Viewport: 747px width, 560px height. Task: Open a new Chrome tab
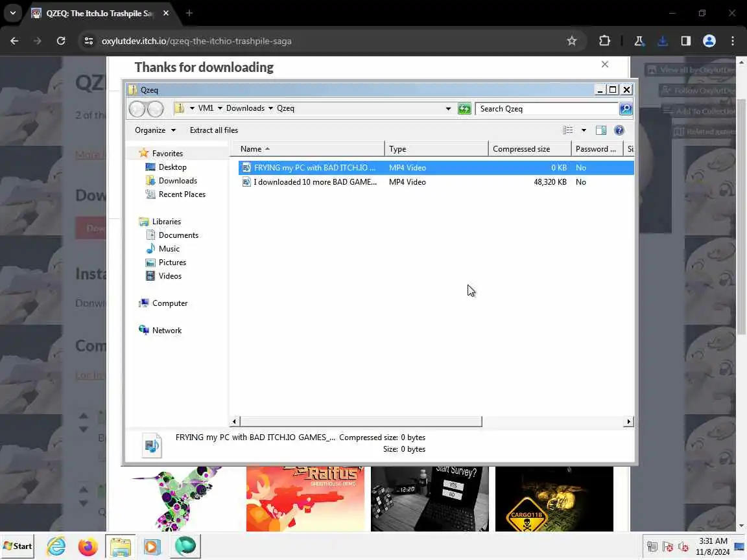[189, 14]
